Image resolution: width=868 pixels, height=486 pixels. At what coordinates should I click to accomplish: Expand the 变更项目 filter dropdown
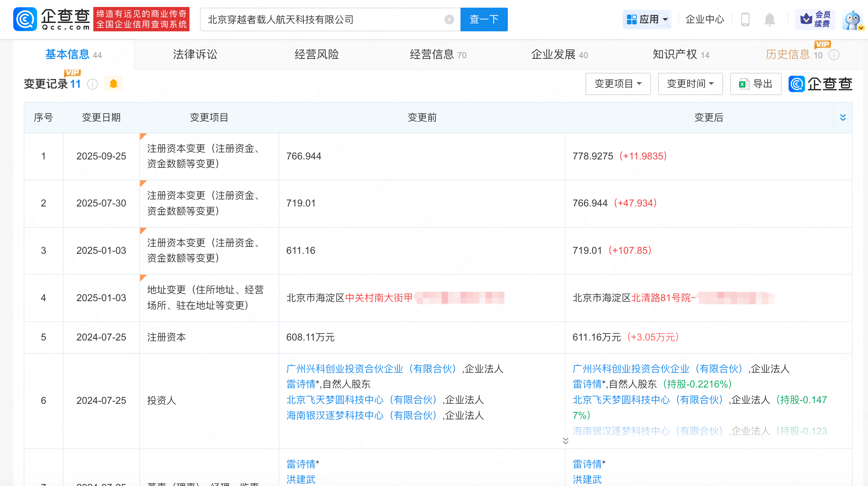[618, 84]
